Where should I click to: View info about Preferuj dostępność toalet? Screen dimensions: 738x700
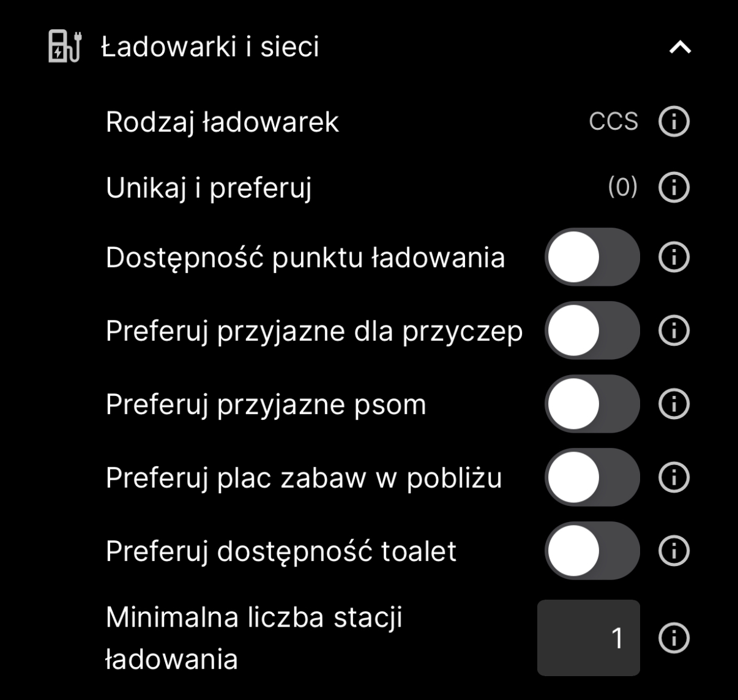click(x=674, y=551)
